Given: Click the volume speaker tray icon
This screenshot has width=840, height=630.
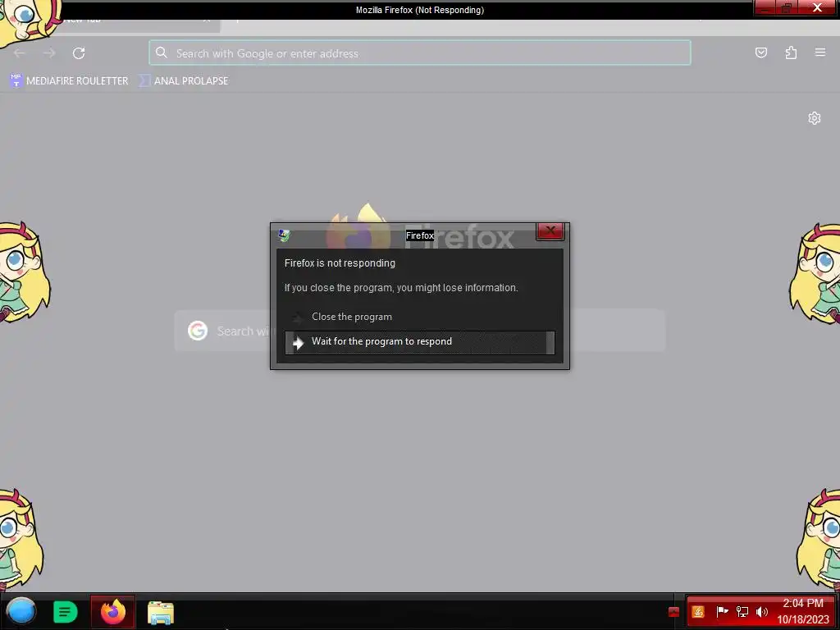Looking at the screenshot, I should pyautogui.click(x=762, y=612).
